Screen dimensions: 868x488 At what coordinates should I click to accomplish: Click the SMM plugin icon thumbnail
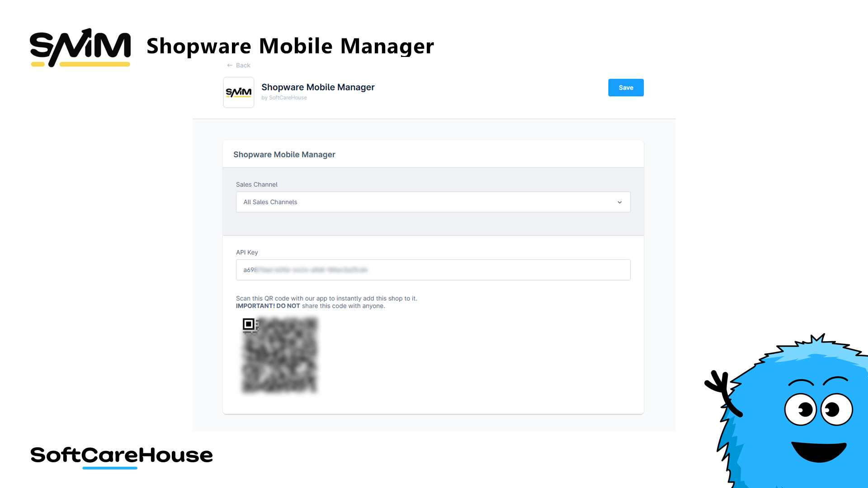click(239, 93)
